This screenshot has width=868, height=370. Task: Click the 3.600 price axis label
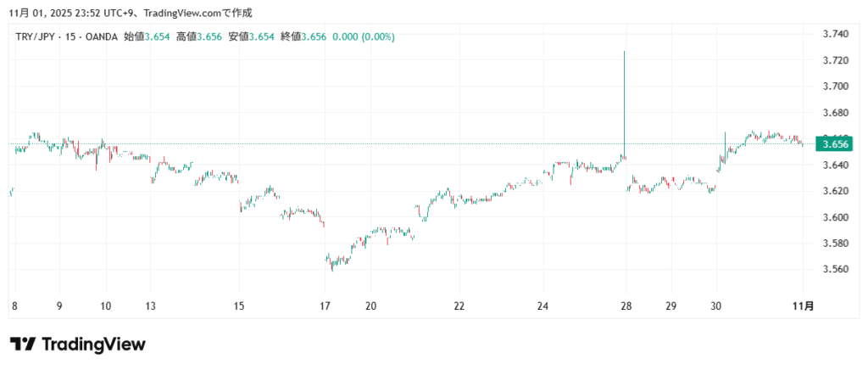pos(836,217)
